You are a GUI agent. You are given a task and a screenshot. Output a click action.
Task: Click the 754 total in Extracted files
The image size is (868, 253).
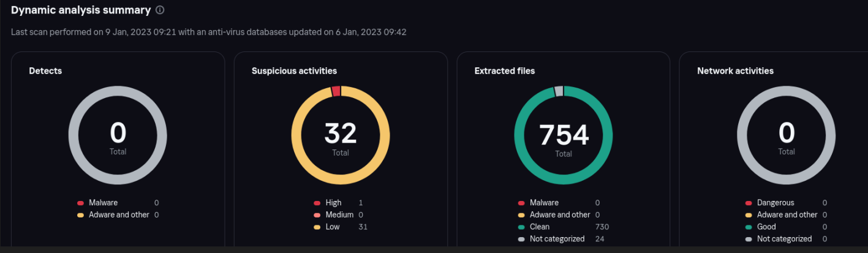click(x=564, y=135)
